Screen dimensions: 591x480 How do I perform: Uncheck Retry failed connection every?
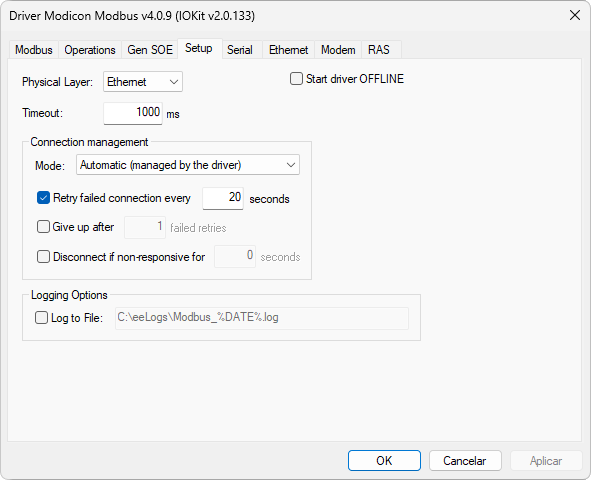tap(43, 198)
